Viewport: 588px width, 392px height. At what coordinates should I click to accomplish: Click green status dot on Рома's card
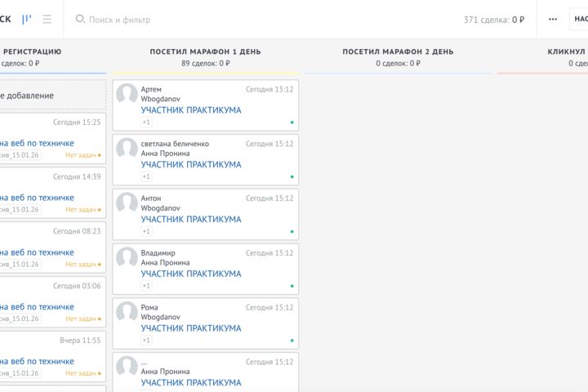(x=292, y=341)
